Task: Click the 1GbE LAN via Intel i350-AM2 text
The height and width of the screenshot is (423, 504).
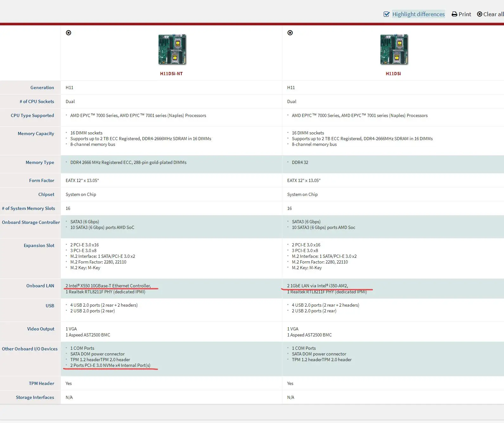Action: coord(317,286)
